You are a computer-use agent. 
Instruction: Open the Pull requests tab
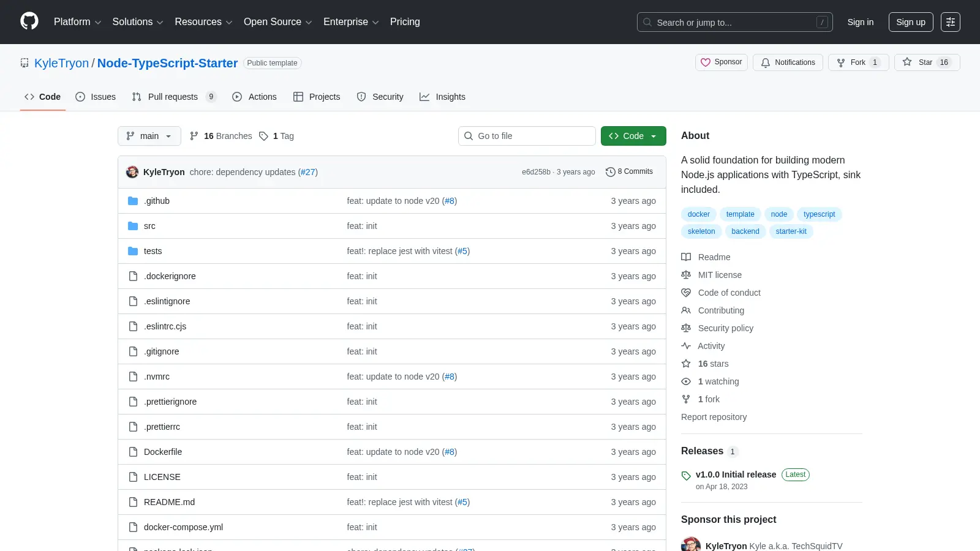coord(174,97)
